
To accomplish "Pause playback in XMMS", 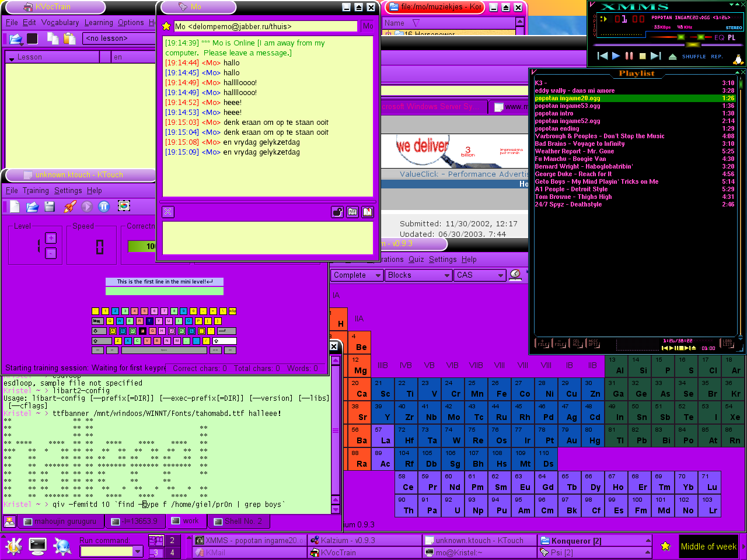I will coord(629,56).
